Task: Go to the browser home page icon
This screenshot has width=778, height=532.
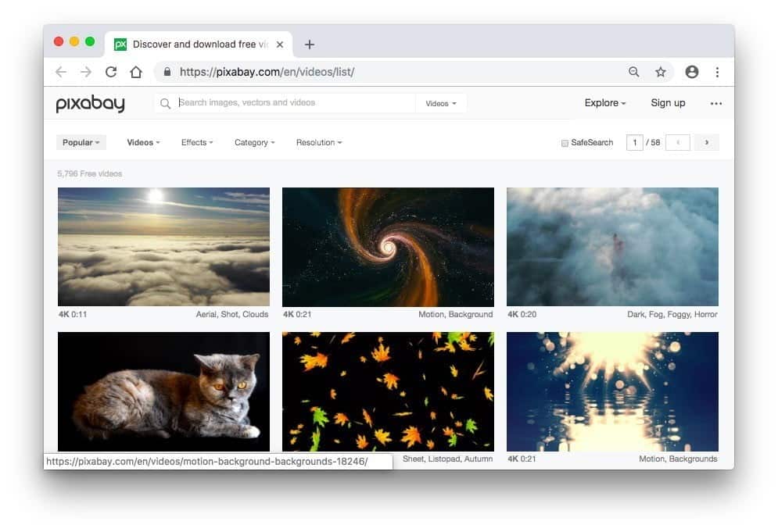Action: 136,72
